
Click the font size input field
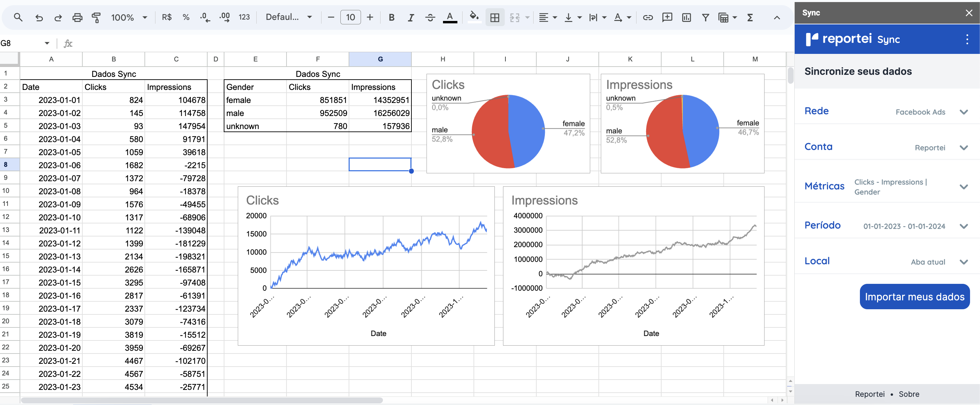pyautogui.click(x=350, y=17)
